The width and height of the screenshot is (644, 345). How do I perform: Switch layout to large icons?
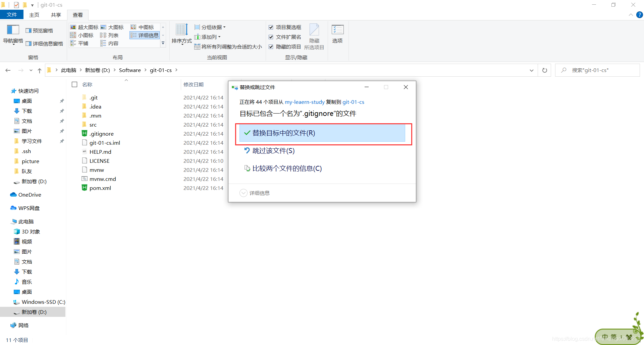112,27
